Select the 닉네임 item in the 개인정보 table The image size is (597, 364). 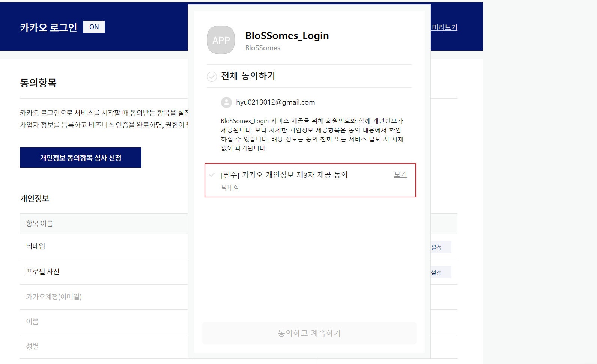pyautogui.click(x=36, y=246)
